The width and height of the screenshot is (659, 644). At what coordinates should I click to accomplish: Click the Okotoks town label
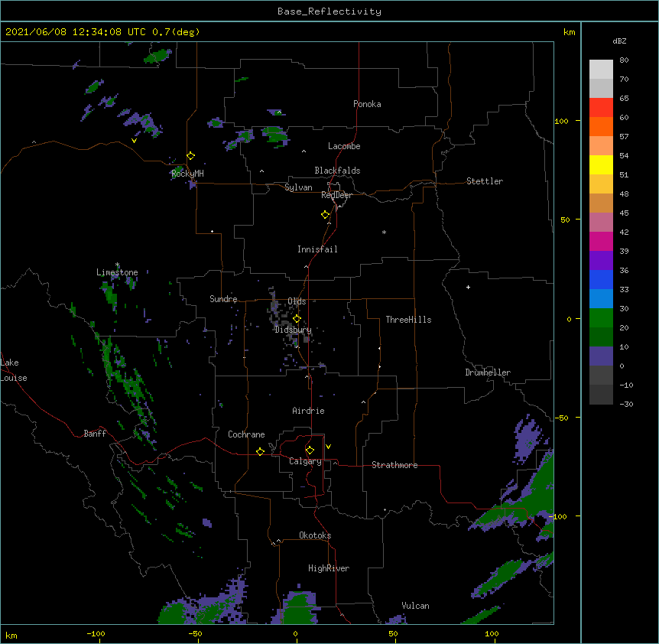coord(315,535)
